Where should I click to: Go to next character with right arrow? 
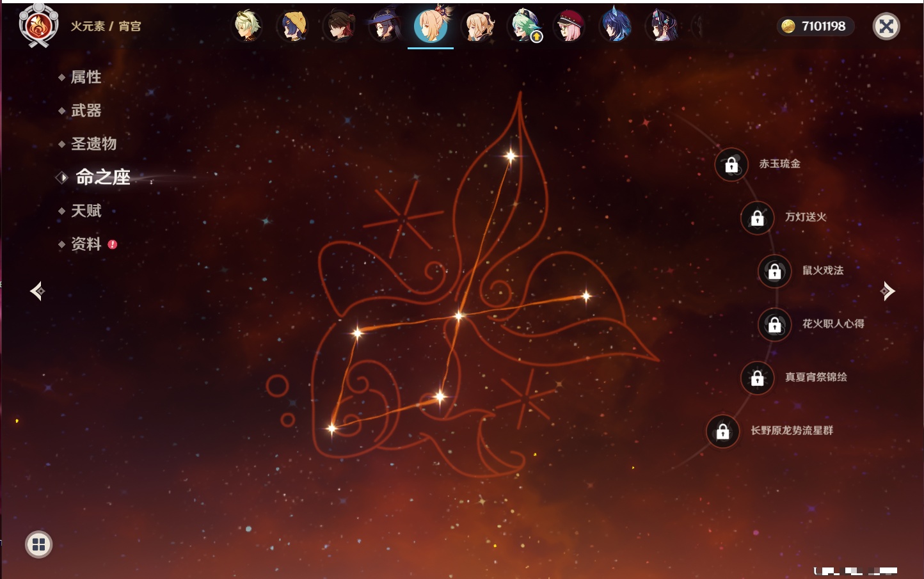pyautogui.click(x=887, y=291)
